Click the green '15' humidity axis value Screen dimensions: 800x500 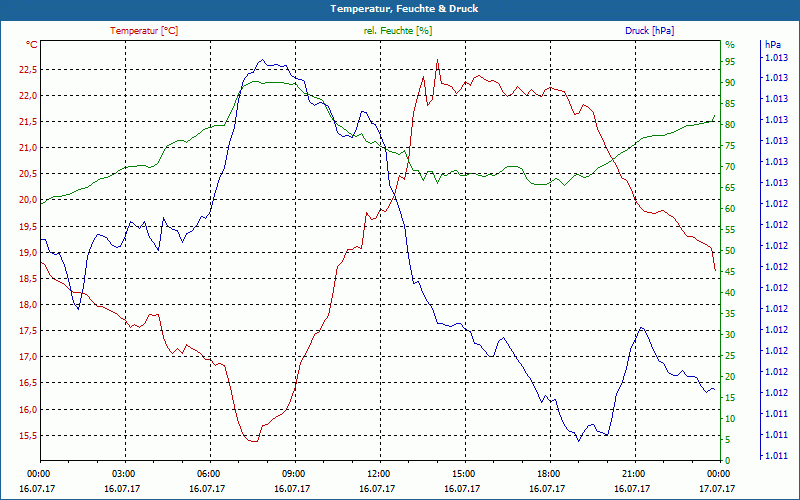coord(730,398)
